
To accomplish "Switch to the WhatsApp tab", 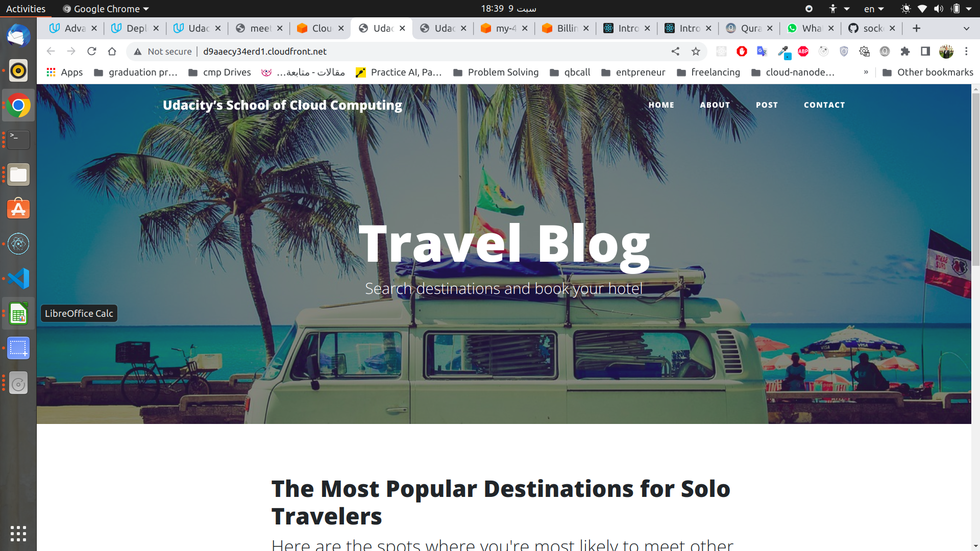I will tap(810, 29).
